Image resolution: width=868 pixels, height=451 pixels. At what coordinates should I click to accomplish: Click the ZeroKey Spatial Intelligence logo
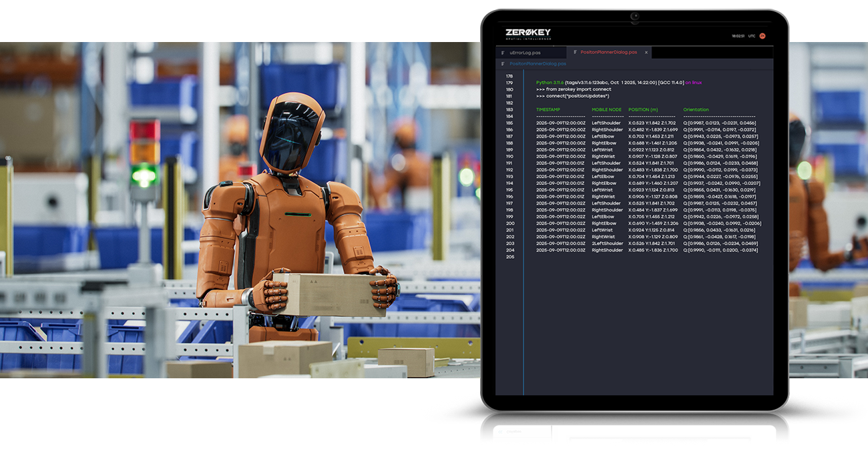point(527,34)
